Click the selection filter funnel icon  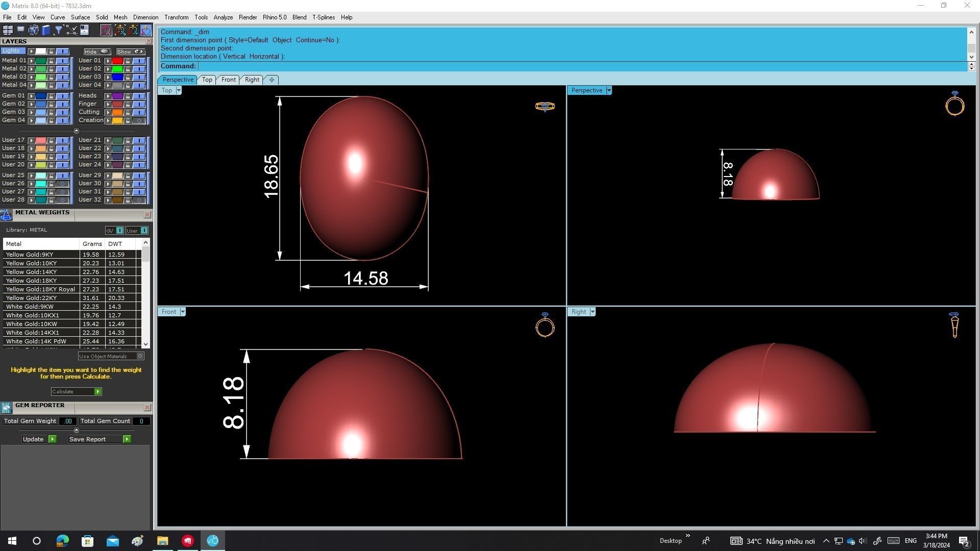coord(59,30)
